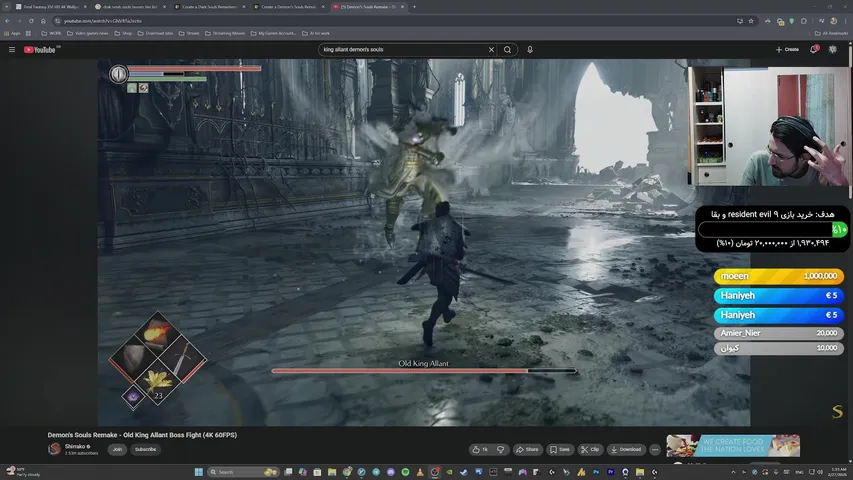
Task: Click the browser address bar URL
Action: coord(103,21)
